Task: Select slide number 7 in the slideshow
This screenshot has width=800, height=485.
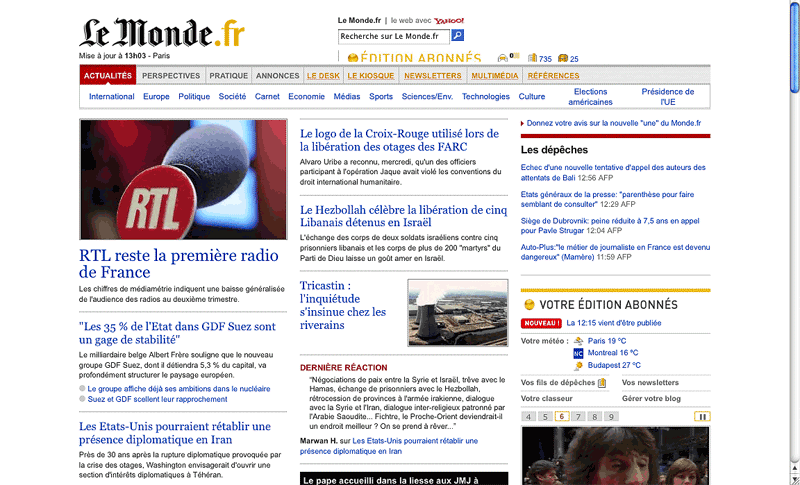Action: [x=579, y=417]
